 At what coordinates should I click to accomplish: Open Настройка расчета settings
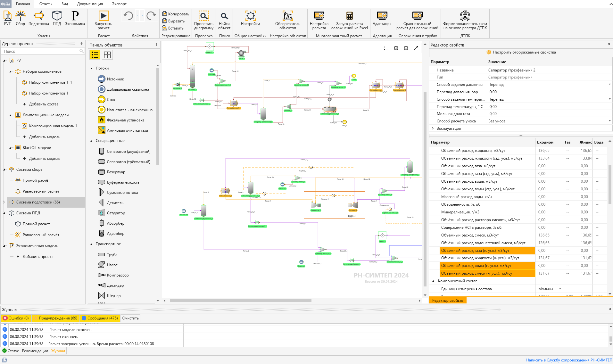[319, 20]
